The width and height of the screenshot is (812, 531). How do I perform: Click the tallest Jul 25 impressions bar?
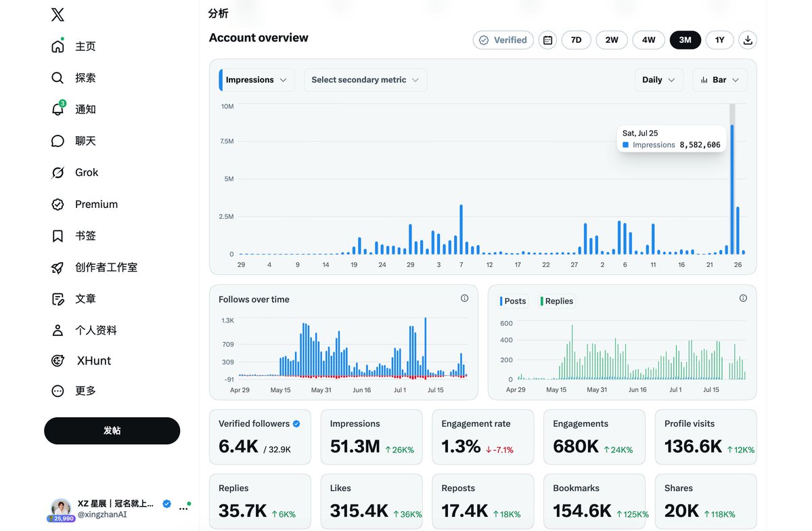point(732,190)
